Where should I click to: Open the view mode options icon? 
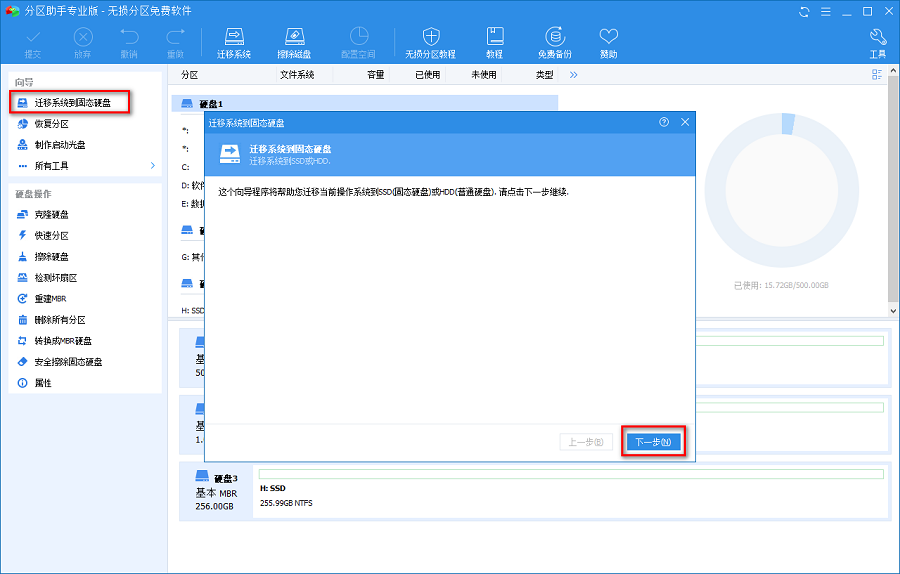pos(877,75)
